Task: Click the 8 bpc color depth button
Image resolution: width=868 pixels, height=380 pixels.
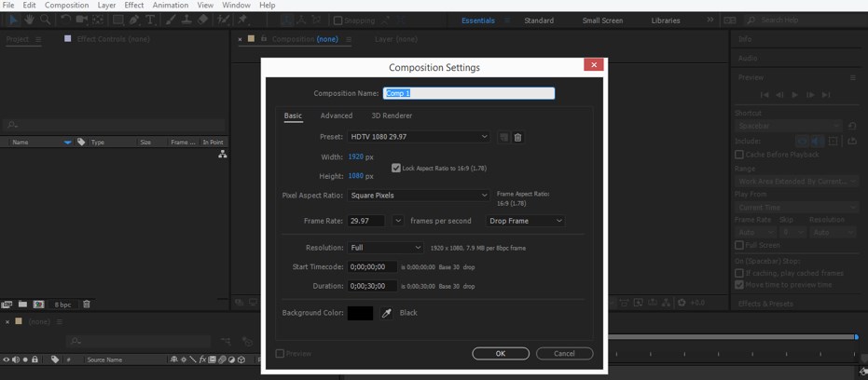Action: [x=62, y=305]
